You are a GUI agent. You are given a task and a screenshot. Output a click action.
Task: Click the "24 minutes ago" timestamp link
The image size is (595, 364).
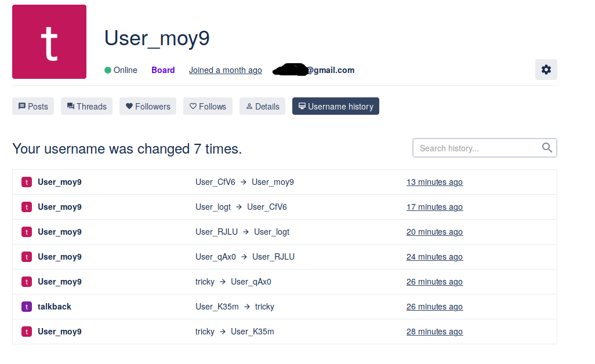tap(434, 257)
